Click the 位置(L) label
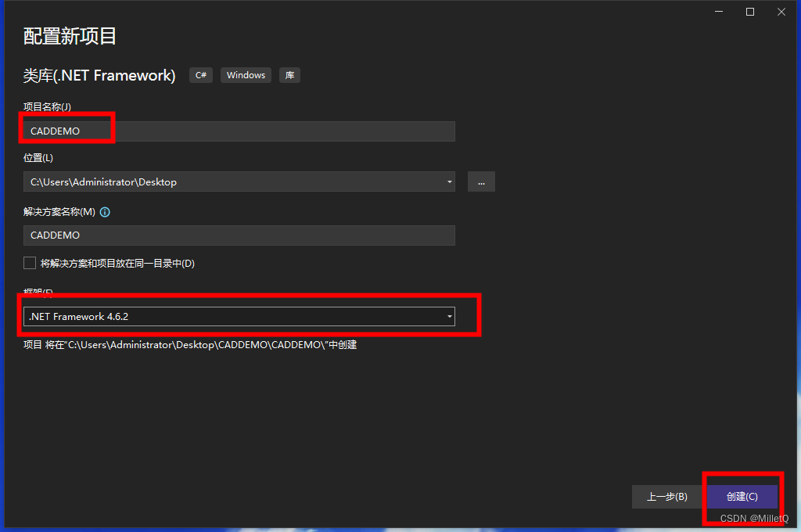The height and width of the screenshot is (532, 801). click(x=38, y=158)
